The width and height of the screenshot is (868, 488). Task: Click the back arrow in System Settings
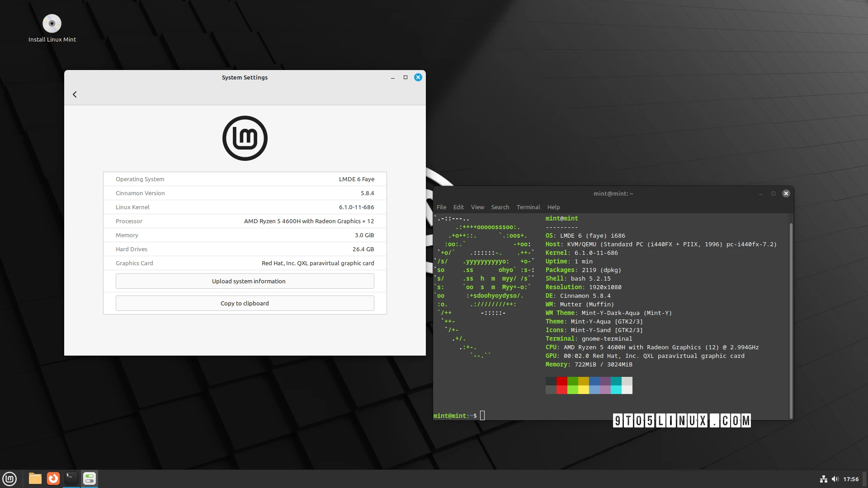[x=75, y=94]
